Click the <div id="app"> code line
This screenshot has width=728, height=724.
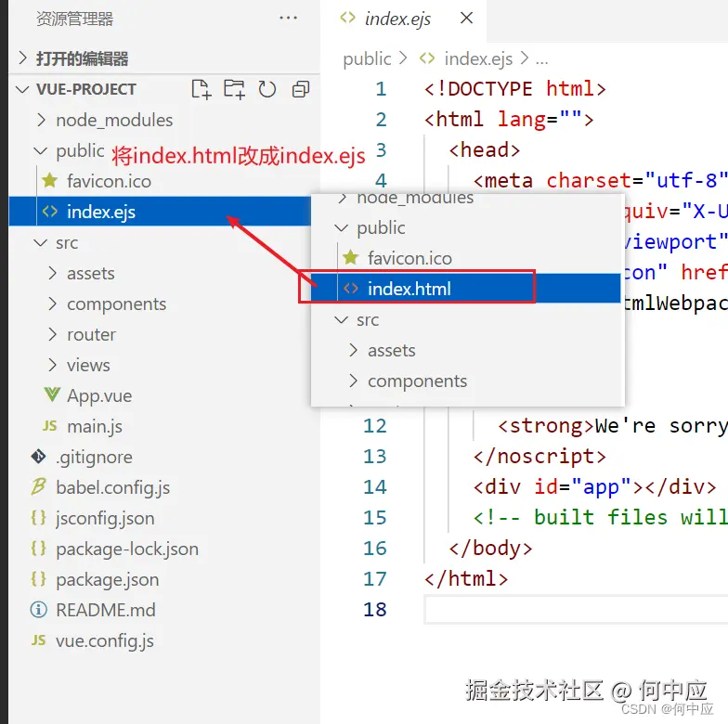pyautogui.click(x=594, y=487)
